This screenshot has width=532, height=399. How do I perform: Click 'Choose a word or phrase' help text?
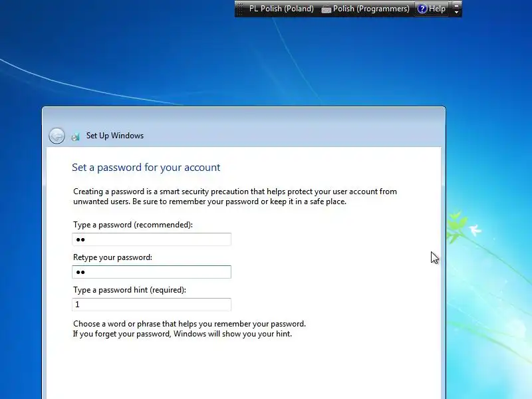click(190, 324)
